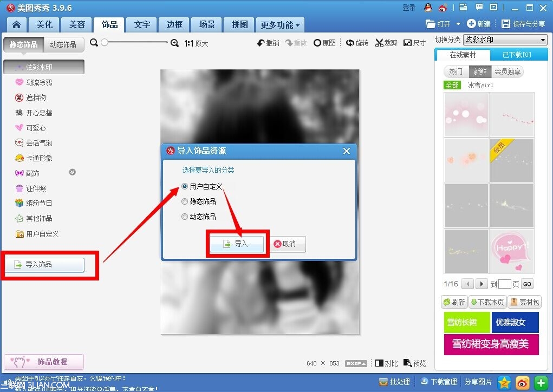Click the 下载本页 button
The image size is (553, 392).
[x=488, y=302]
